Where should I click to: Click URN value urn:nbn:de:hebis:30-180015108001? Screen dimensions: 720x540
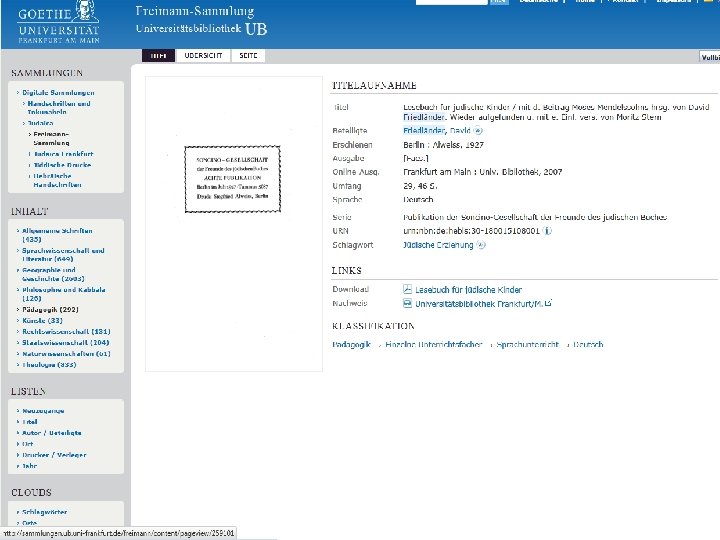(x=471, y=231)
